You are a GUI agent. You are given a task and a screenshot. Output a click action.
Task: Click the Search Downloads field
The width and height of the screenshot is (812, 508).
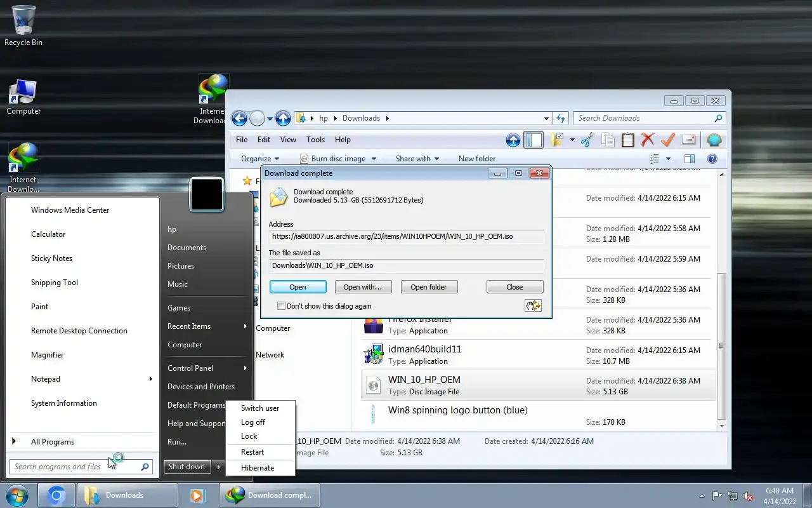650,118
